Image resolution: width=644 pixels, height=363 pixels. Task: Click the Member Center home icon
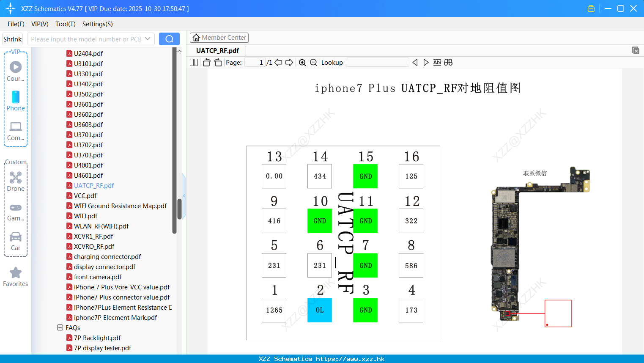(196, 38)
